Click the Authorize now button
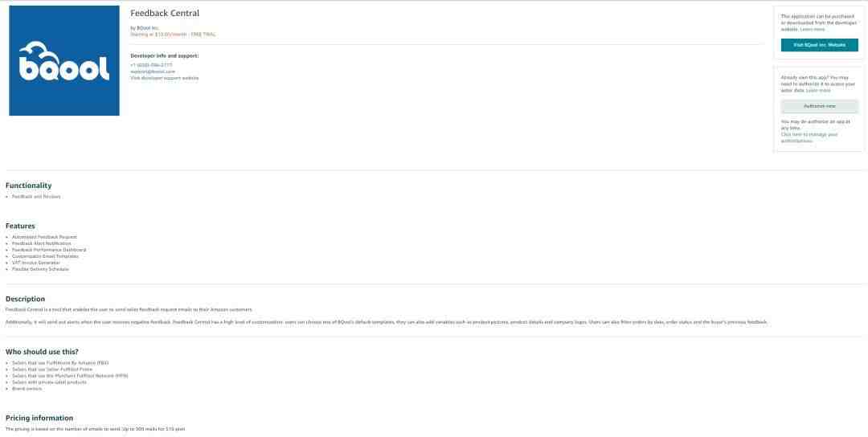Screen dimensions: 868x437 pos(819,106)
